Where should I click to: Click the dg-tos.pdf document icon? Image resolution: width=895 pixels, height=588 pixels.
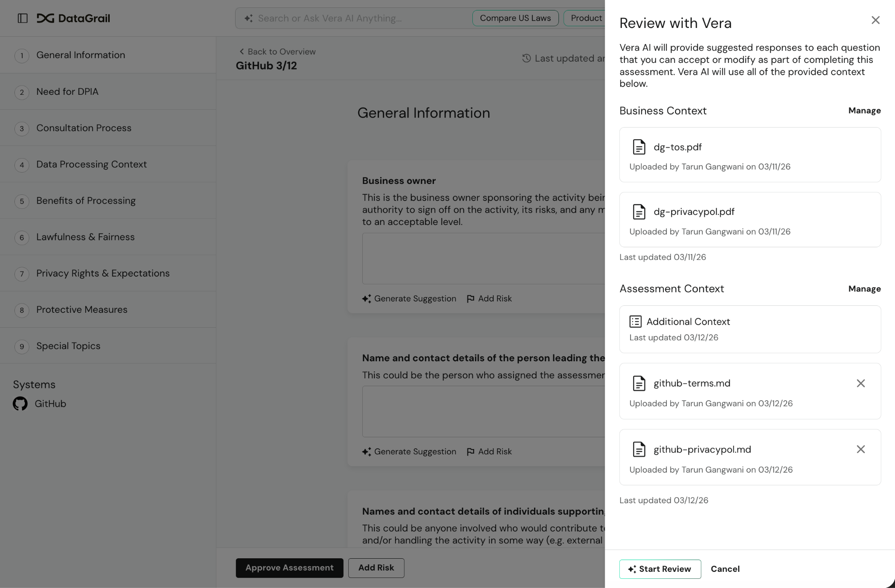click(x=639, y=147)
